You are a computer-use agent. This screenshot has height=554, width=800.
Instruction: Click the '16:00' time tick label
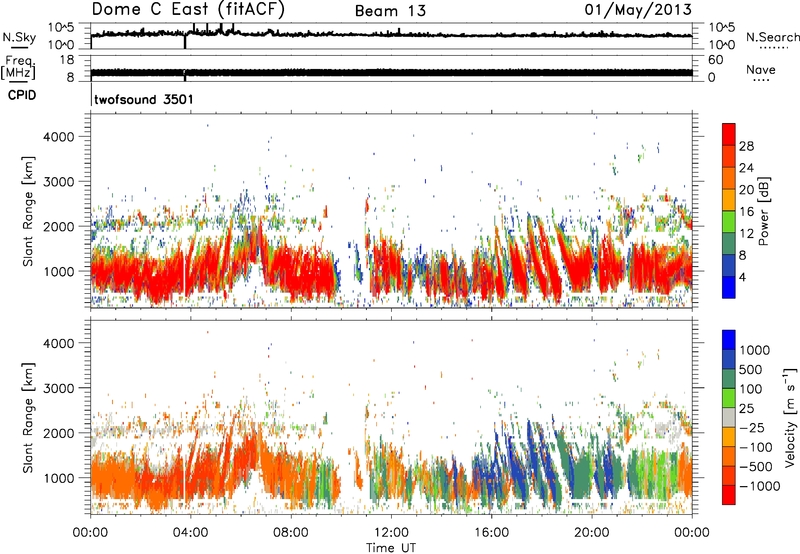tap(491, 533)
